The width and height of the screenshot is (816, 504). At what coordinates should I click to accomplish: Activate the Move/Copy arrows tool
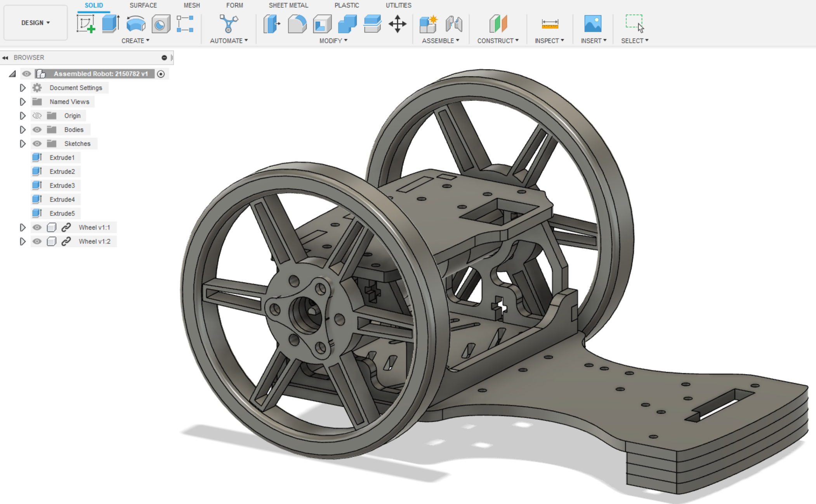pyautogui.click(x=398, y=24)
